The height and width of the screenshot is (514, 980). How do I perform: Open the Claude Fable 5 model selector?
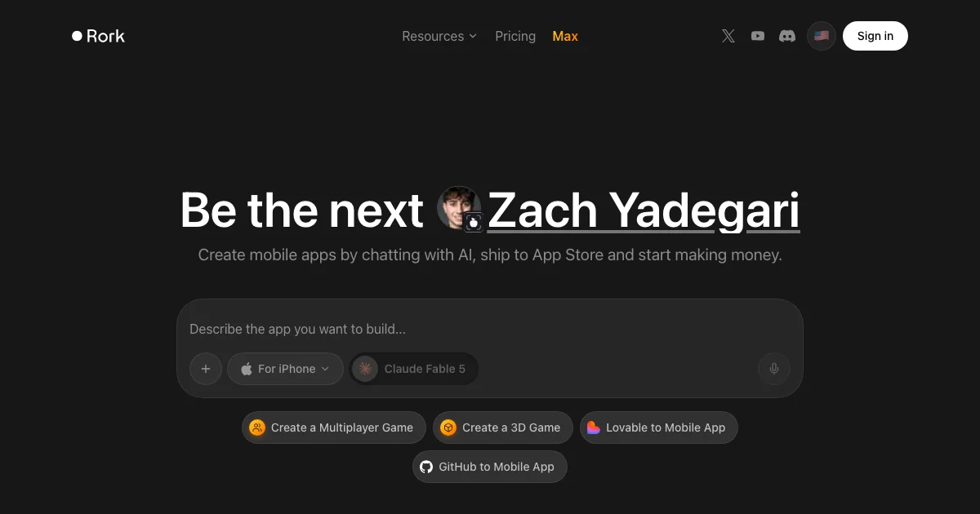coord(413,369)
